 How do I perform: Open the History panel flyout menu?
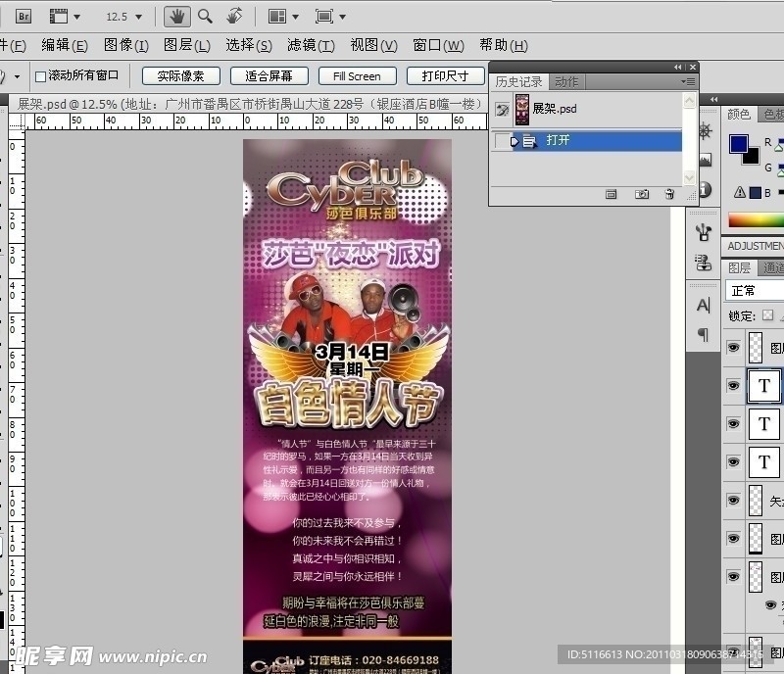(x=689, y=81)
